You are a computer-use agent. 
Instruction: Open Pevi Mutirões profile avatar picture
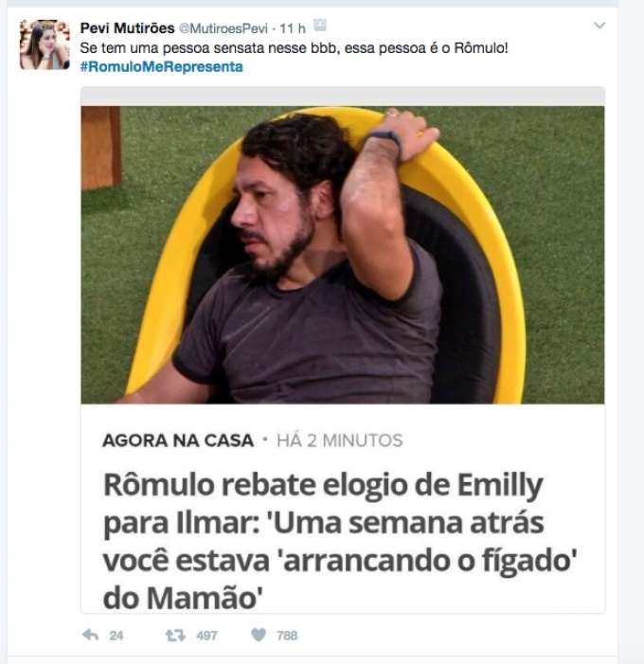click(x=45, y=44)
